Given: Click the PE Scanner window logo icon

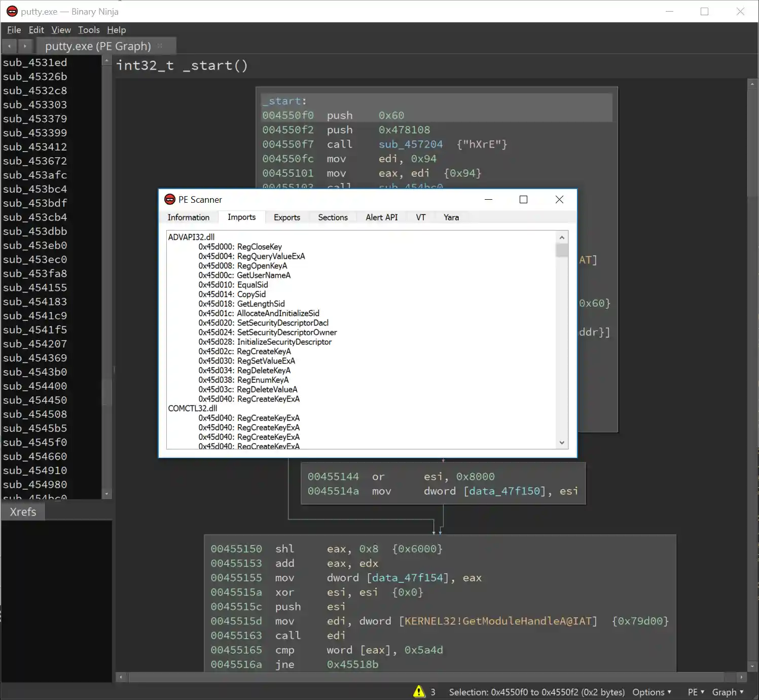Looking at the screenshot, I should [170, 200].
